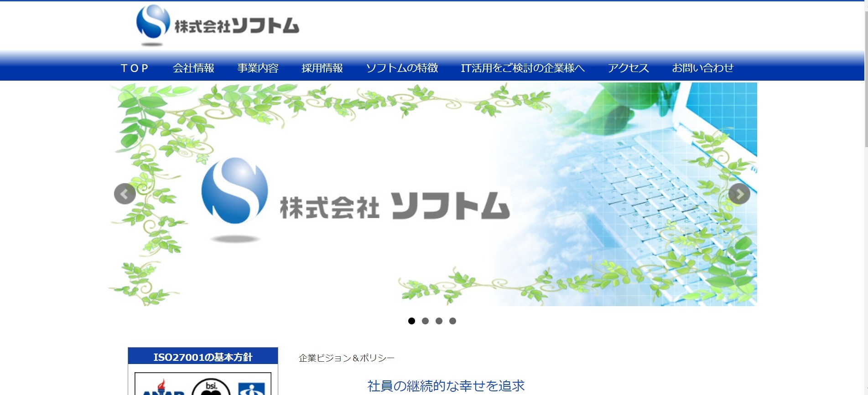Select the fourth slider pagination dot
The width and height of the screenshot is (868, 395).
[452, 321]
